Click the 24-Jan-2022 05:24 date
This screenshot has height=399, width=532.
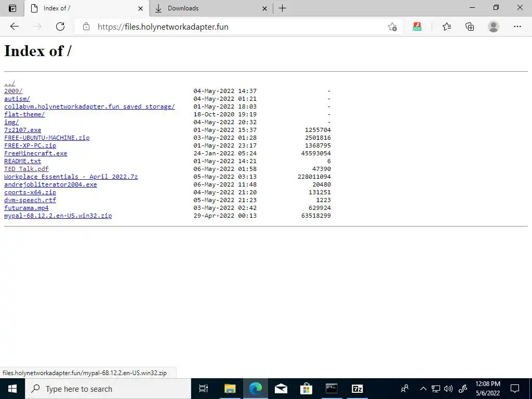click(225, 153)
